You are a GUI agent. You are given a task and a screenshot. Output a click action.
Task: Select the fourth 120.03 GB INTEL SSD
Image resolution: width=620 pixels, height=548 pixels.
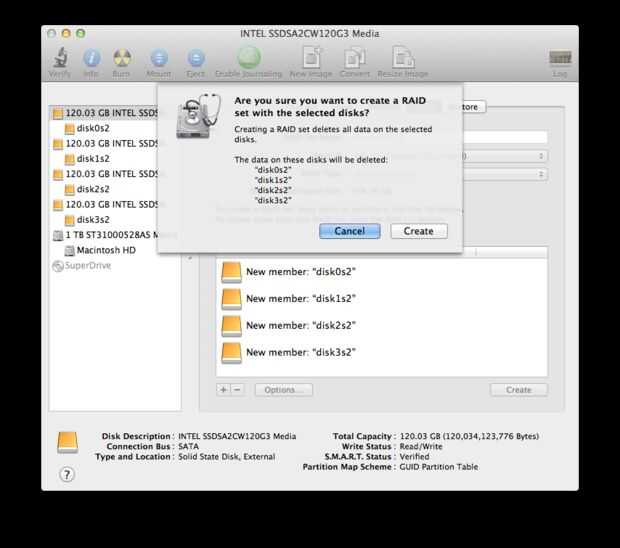tap(105, 204)
